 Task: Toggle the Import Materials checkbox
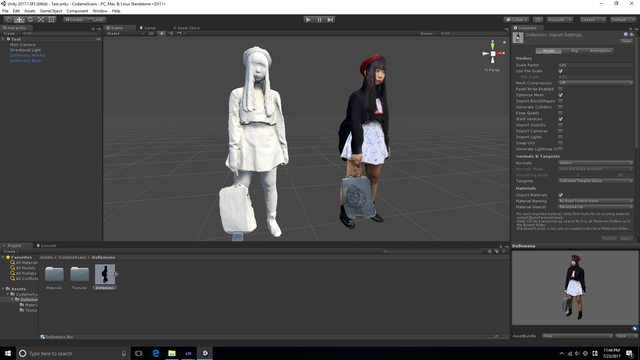point(560,195)
